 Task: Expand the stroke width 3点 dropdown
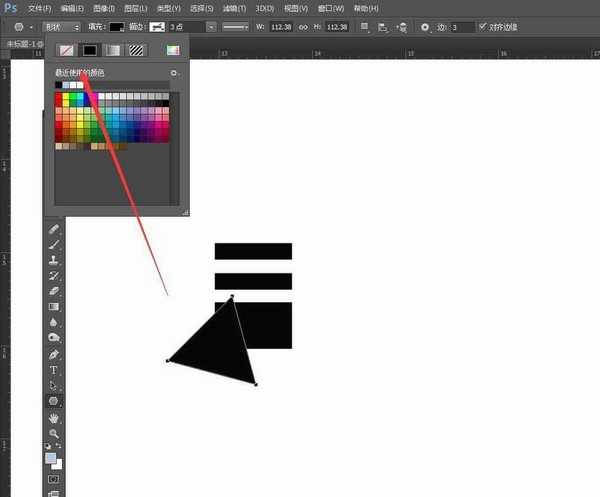click(211, 27)
